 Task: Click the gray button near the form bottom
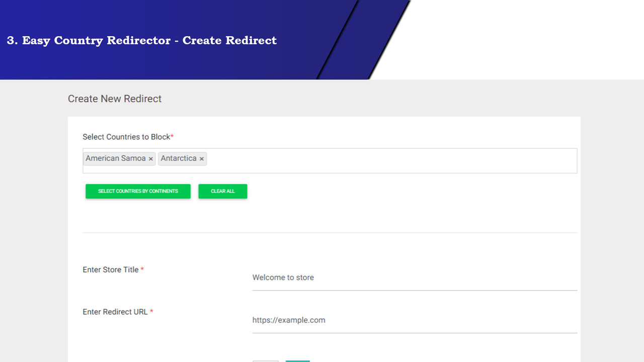[x=265, y=361]
